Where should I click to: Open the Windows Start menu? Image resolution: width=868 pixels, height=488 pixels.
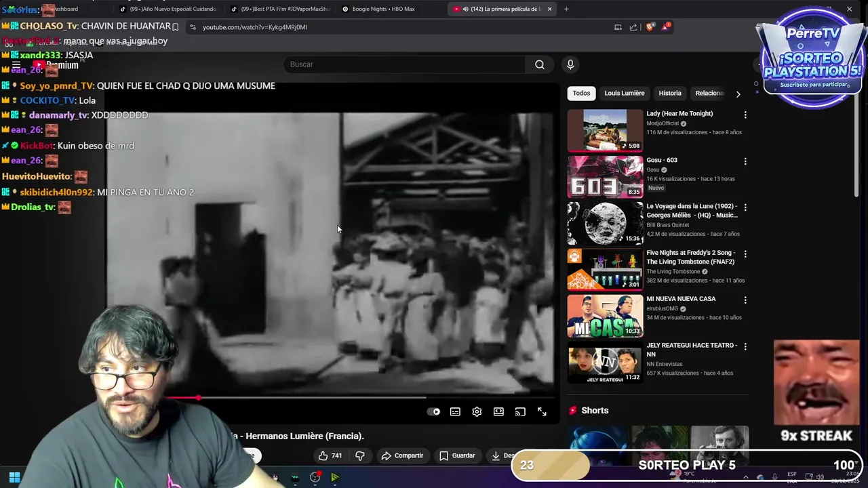pos(14,477)
